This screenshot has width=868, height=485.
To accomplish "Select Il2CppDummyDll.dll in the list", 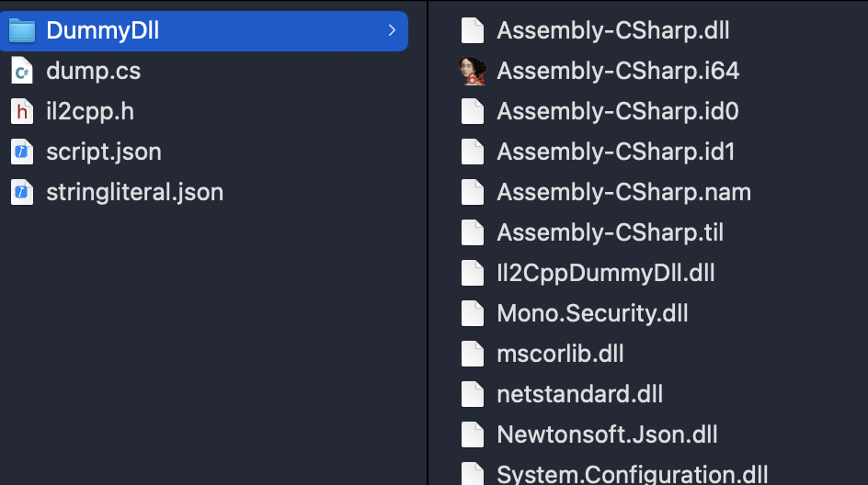I will coord(606,273).
